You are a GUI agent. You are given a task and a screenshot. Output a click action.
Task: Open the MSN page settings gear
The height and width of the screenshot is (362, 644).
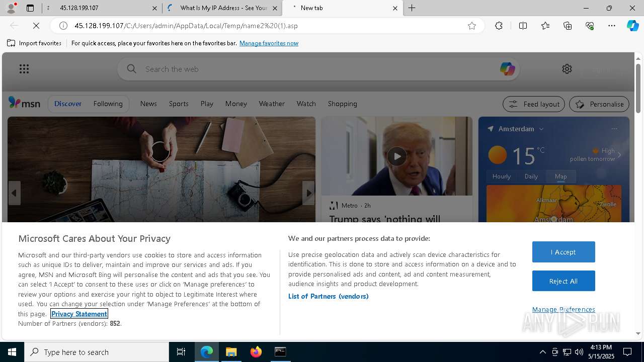point(567,69)
